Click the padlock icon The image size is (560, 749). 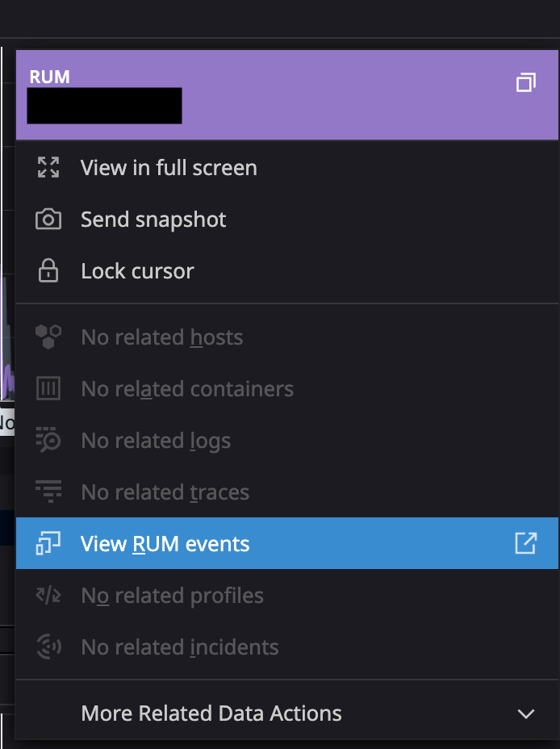[x=48, y=271]
